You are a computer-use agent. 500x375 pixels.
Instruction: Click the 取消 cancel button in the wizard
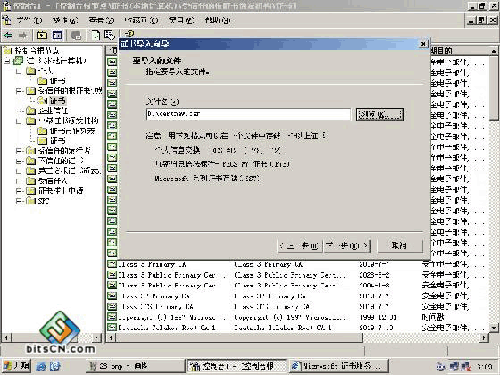point(400,246)
